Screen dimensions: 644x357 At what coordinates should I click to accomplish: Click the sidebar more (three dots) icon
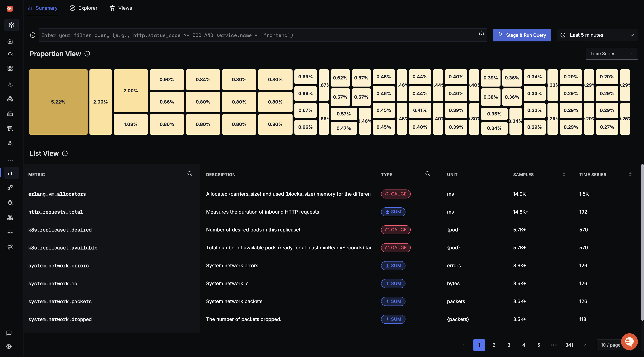pos(10,160)
